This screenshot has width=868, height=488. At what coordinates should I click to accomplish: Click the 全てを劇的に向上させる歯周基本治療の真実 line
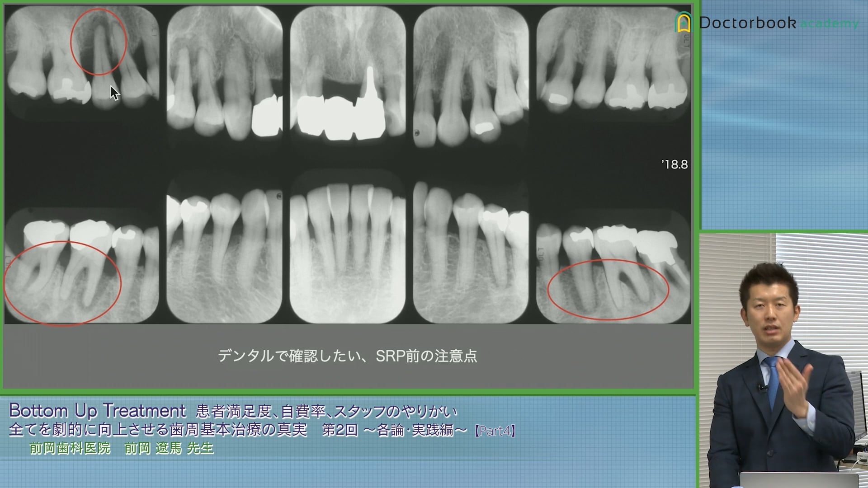(x=158, y=430)
